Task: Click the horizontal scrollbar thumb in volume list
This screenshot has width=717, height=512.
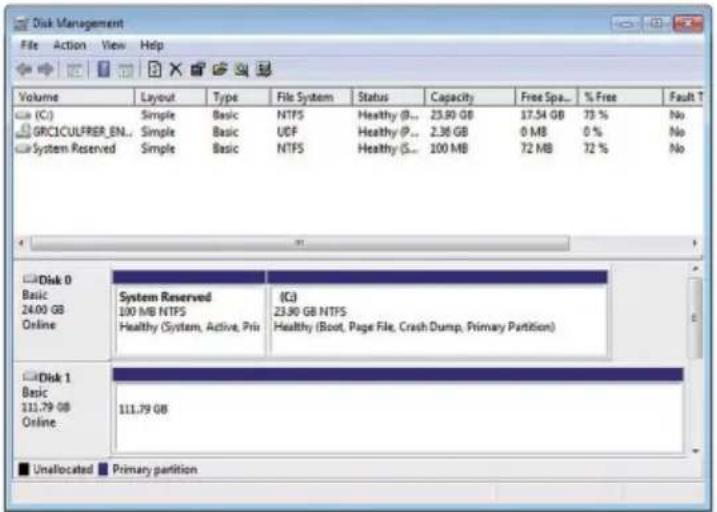Action: coord(300,243)
